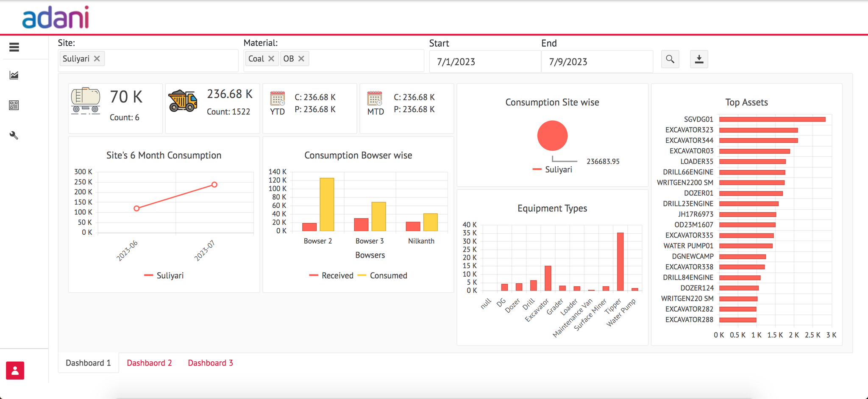
Task: Open the QR code sidebar icon
Action: [x=14, y=105]
